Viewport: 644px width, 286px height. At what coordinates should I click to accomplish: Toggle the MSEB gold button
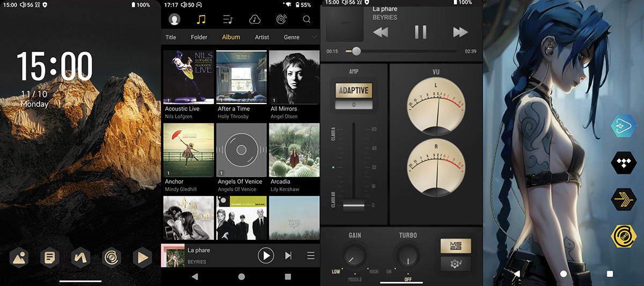(x=456, y=246)
